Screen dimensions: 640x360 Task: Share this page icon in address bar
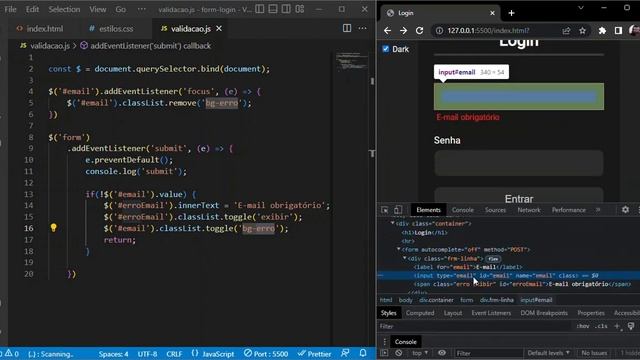coord(566,31)
